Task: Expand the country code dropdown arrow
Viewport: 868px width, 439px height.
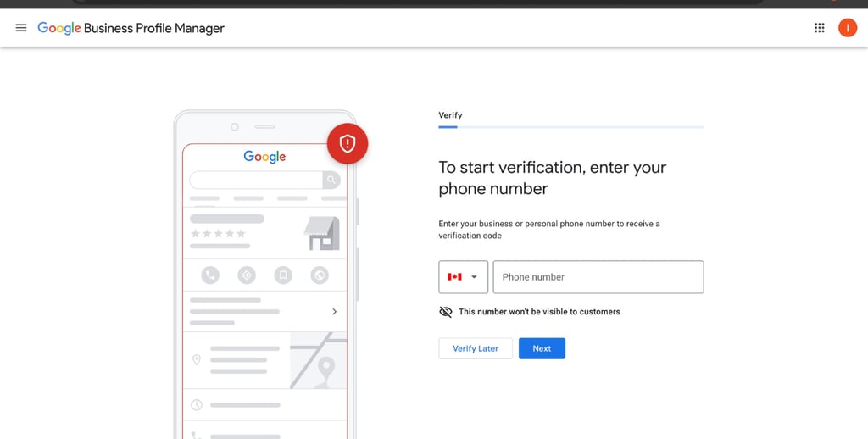Action: click(474, 277)
